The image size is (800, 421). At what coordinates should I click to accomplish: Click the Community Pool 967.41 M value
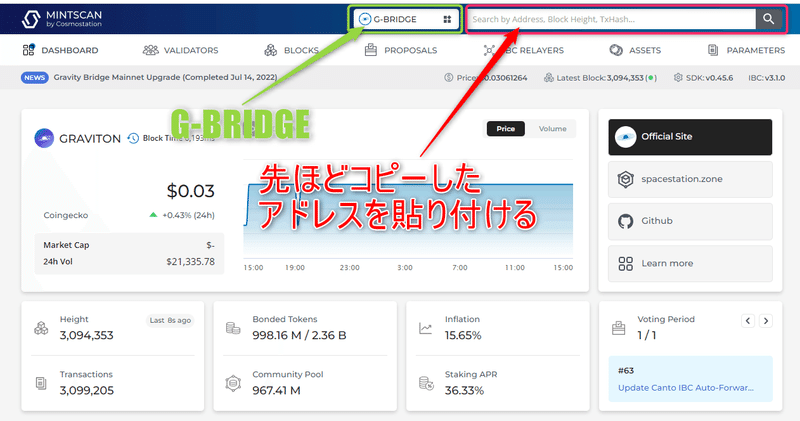(277, 390)
